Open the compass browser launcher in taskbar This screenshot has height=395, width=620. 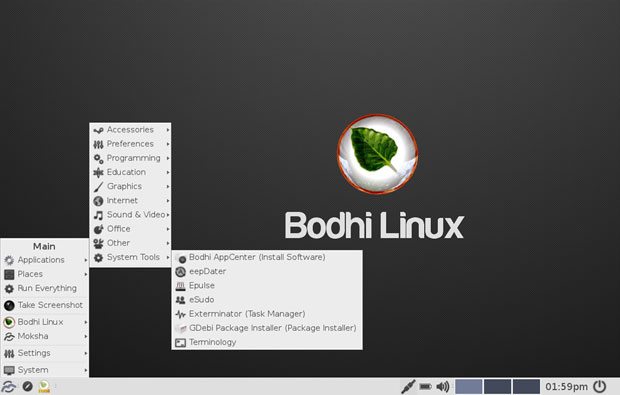27,386
